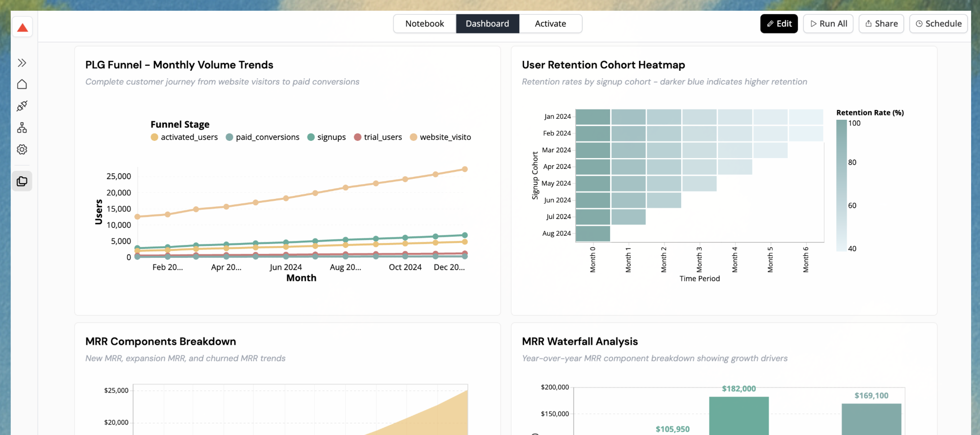This screenshot has width=980, height=435.
Task: Switch to the Notebook tab
Action: [425, 24]
